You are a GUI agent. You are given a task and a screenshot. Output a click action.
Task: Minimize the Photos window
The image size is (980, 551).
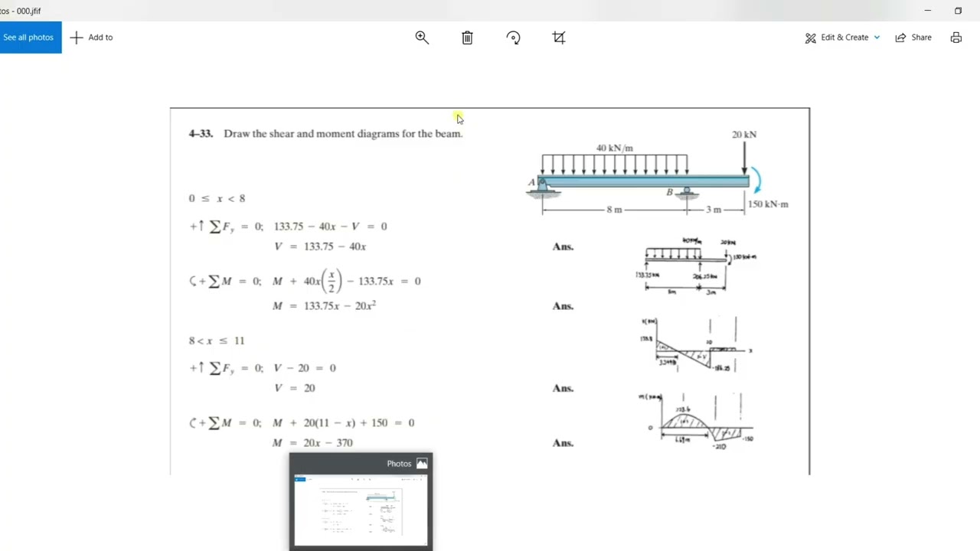point(927,11)
